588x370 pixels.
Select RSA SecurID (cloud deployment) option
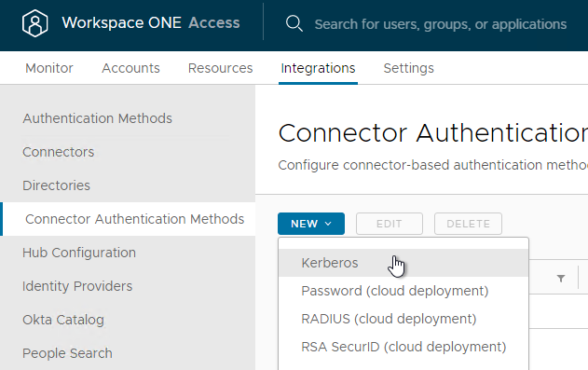click(403, 347)
